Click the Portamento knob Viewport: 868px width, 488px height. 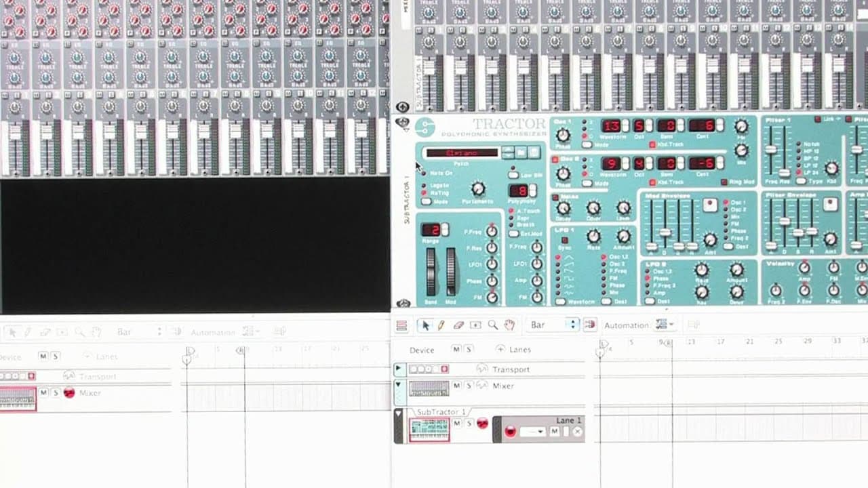point(478,188)
